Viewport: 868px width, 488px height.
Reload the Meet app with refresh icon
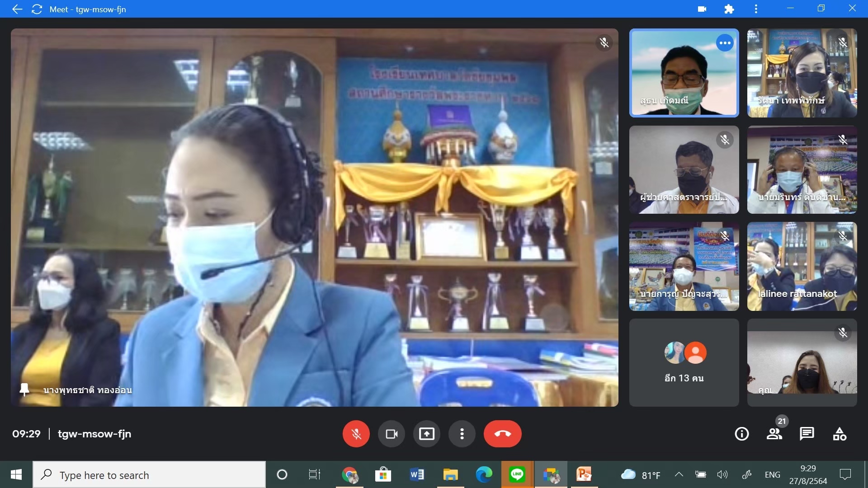(37, 9)
